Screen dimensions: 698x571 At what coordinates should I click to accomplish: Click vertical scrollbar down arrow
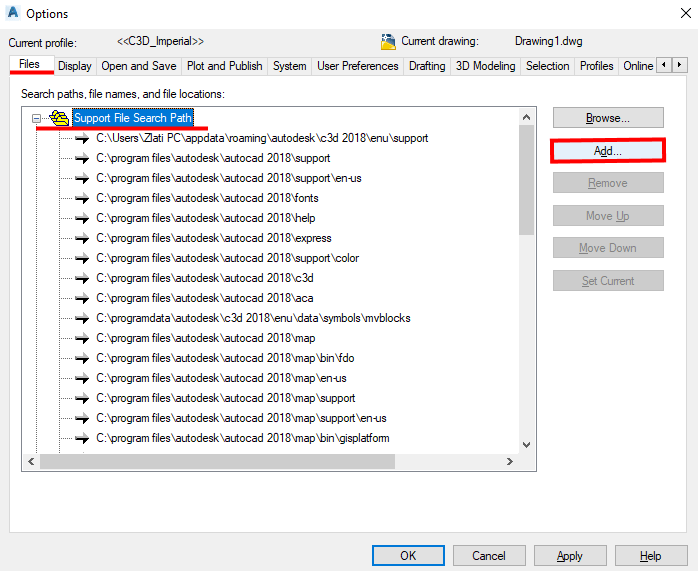[527, 445]
